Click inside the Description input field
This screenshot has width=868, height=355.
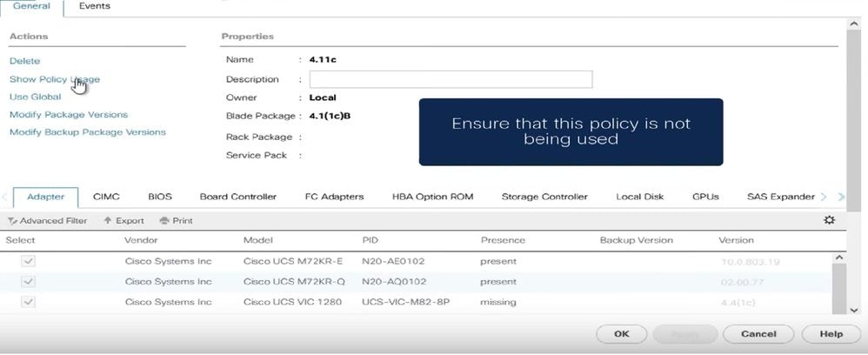click(451, 79)
